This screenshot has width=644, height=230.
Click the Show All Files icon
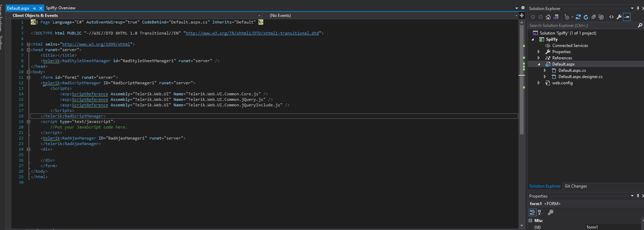601,17
